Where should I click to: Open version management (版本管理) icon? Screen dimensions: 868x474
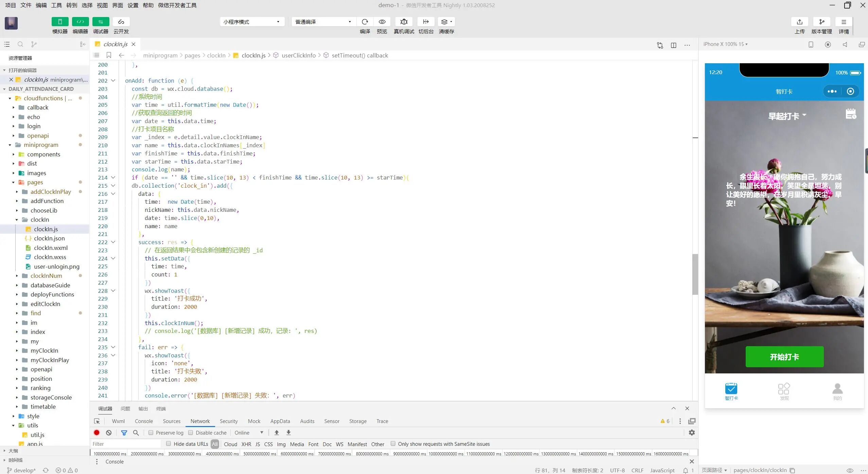point(821,22)
